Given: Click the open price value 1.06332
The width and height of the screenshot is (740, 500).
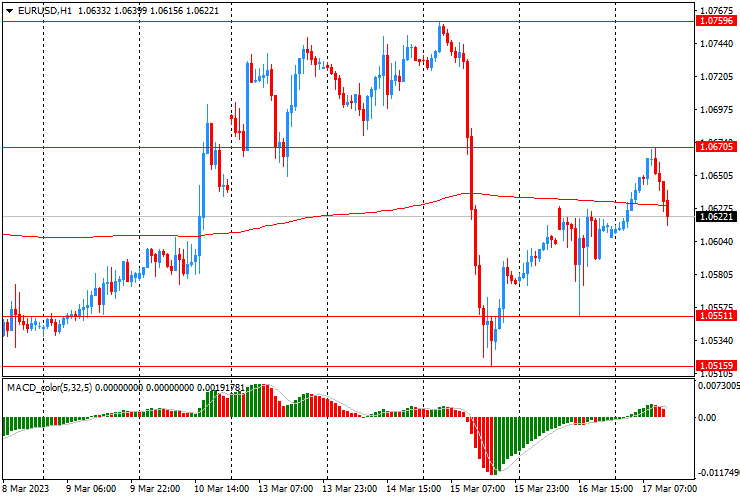Looking at the screenshot, I should coord(94,10).
